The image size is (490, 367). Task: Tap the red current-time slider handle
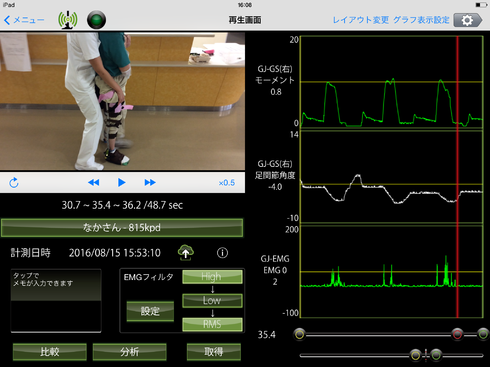(x=457, y=334)
